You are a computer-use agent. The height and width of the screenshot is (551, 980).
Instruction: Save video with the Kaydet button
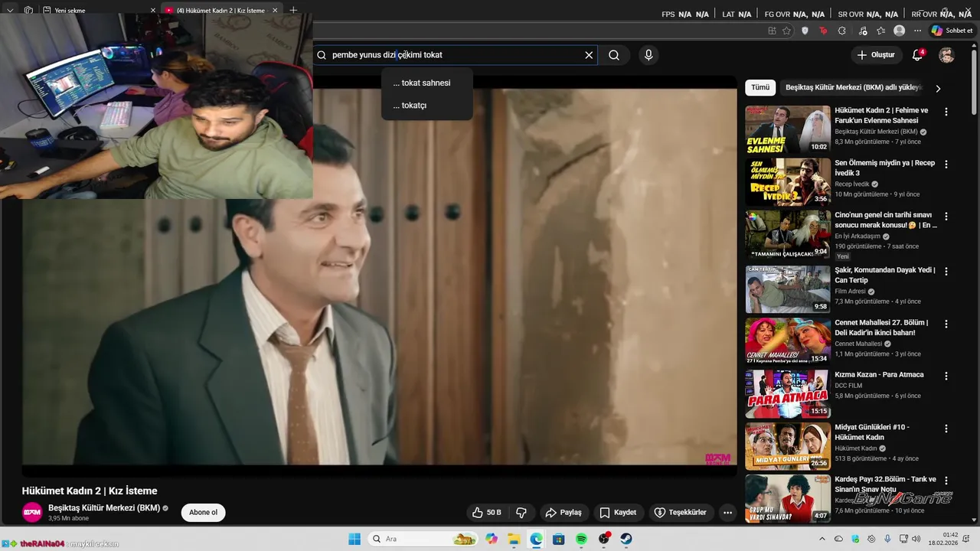click(x=619, y=513)
